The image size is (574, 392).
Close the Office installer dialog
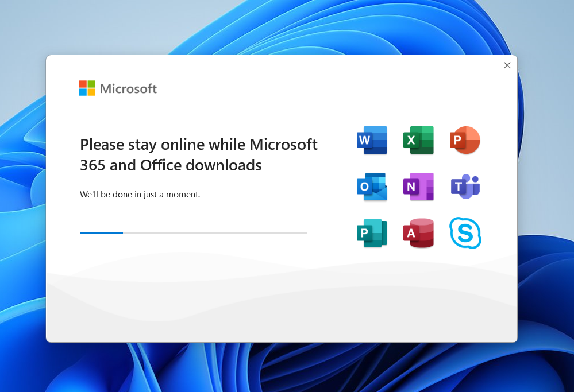(x=507, y=65)
